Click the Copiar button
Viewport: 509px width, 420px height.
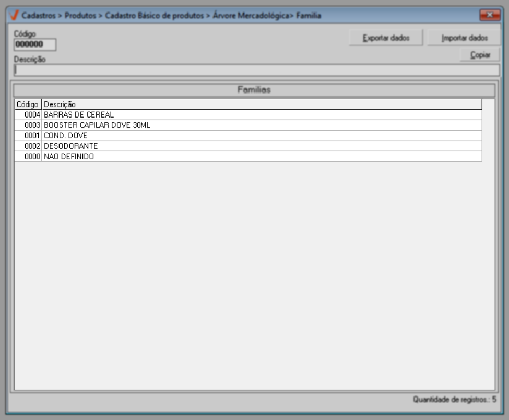coord(480,55)
